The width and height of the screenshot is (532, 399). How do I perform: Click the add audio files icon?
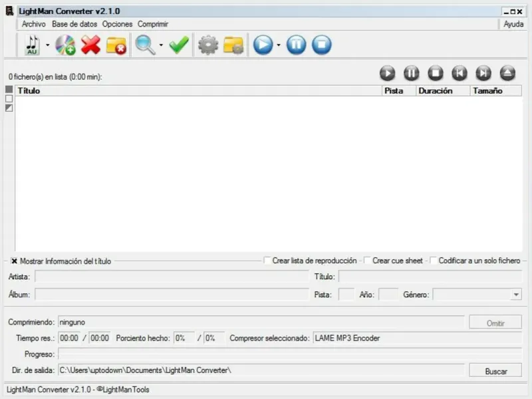(x=32, y=45)
